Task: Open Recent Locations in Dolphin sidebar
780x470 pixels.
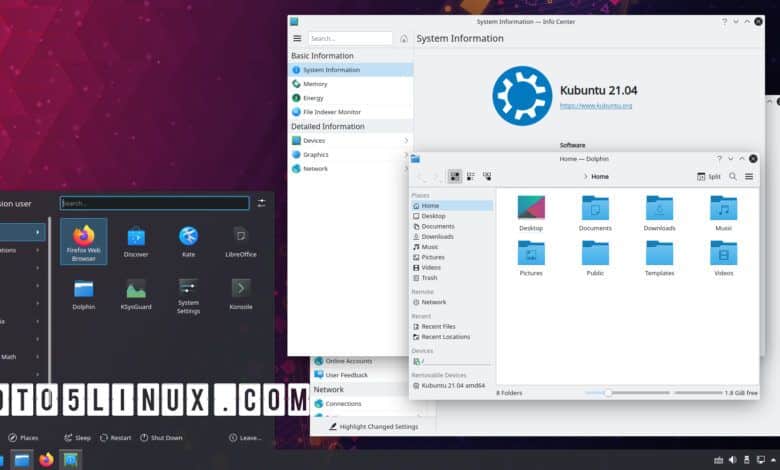Action: point(452,337)
